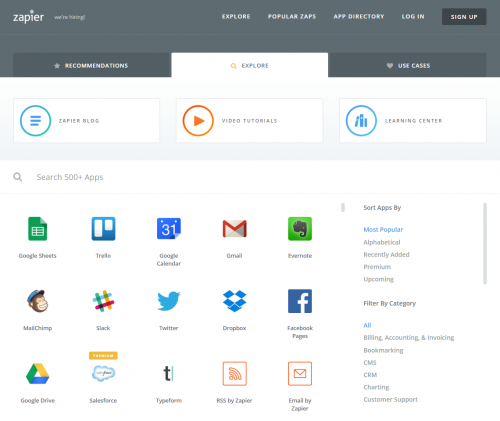Click the RSS by Zapier icon

235,374
